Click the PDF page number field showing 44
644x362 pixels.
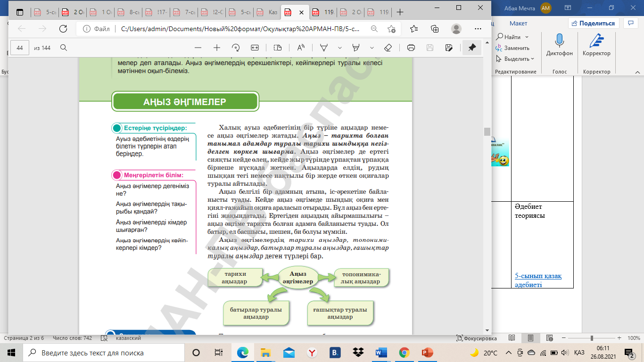pos(20,48)
